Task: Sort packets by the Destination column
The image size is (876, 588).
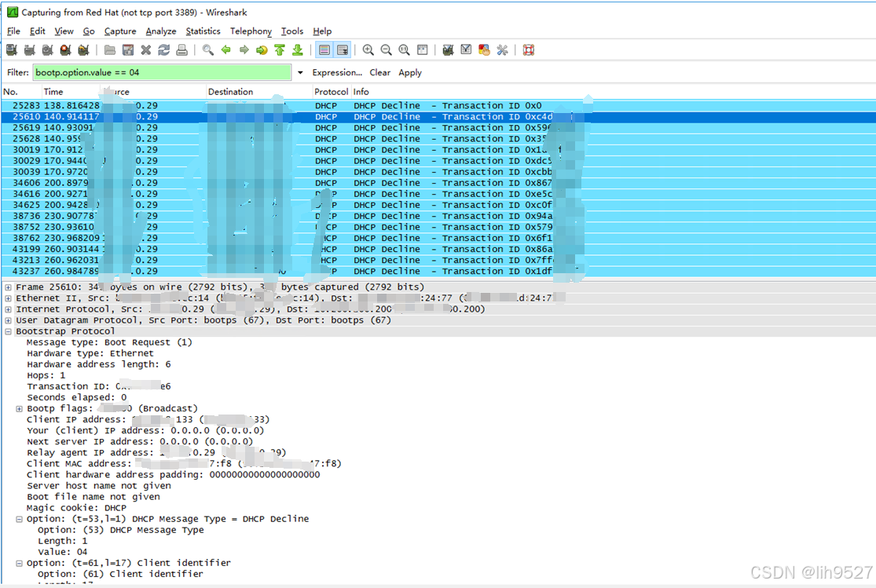Action: (258, 92)
